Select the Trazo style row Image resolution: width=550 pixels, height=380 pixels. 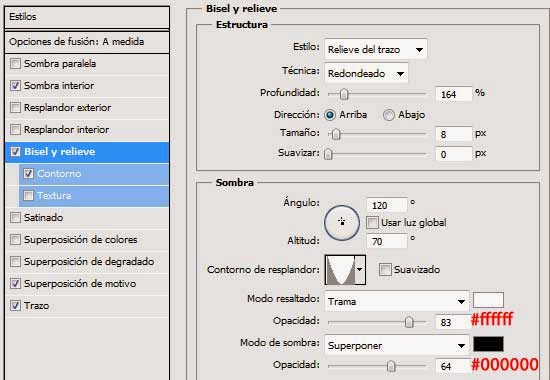click(87, 306)
